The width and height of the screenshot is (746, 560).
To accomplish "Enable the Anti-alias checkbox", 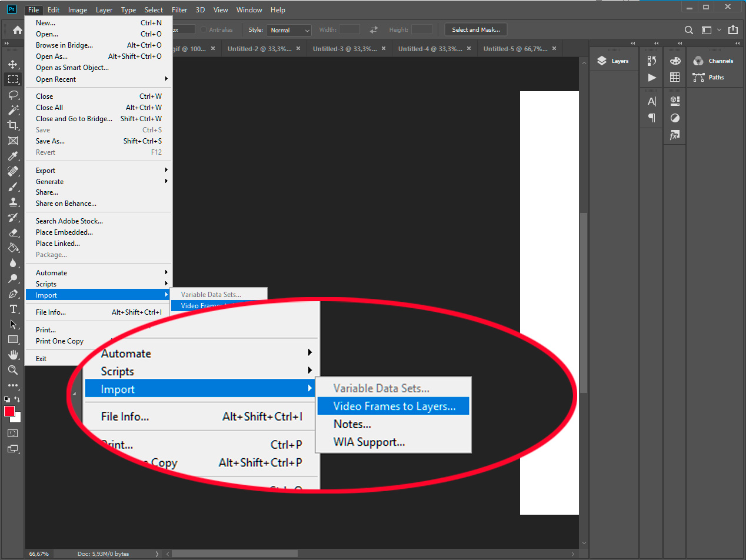I will (204, 29).
